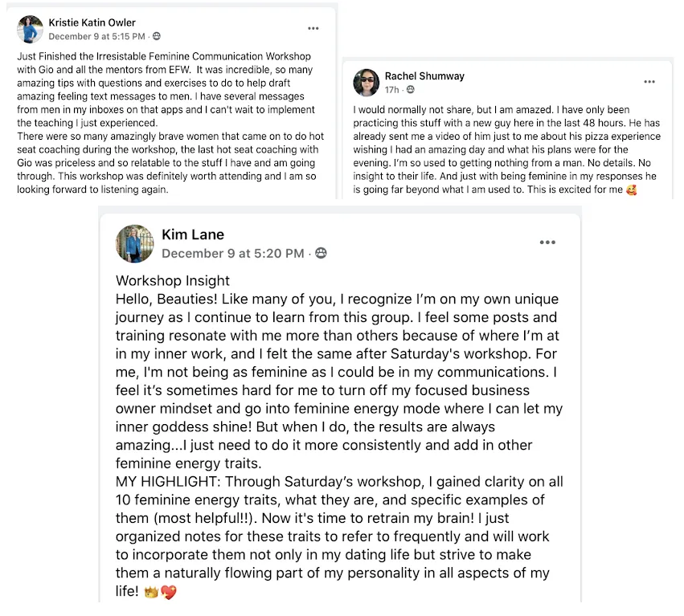Open the December 9 at 5:20 PM timestamp
Screen dimensions: 684x616
click(233, 253)
